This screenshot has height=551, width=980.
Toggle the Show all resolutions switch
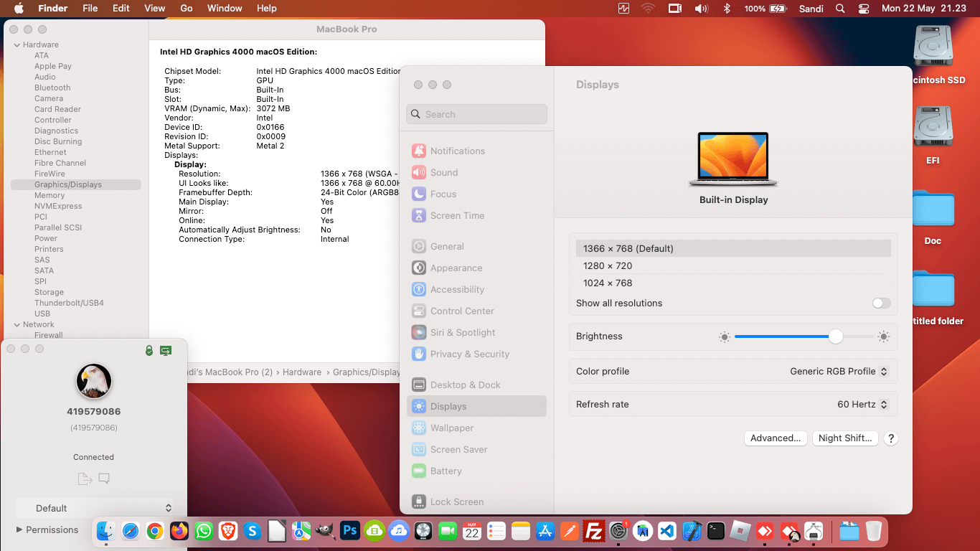point(881,303)
